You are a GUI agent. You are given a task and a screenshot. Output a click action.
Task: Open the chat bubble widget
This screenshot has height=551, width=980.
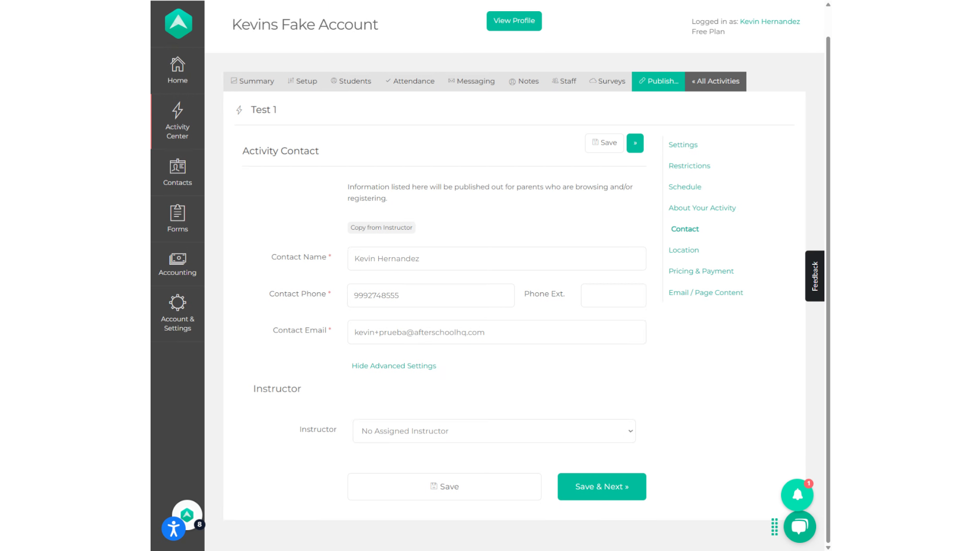tap(800, 527)
